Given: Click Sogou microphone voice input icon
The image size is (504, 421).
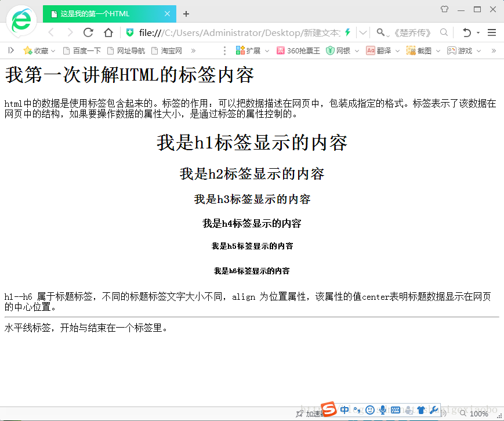Looking at the screenshot, I should coord(383,410).
